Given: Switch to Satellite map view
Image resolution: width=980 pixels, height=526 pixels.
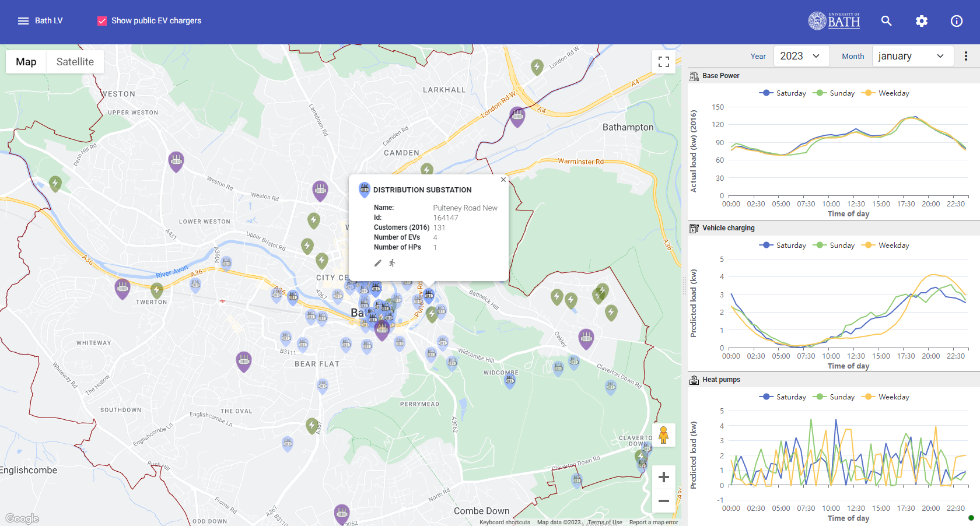Looking at the screenshot, I should [75, 62].
